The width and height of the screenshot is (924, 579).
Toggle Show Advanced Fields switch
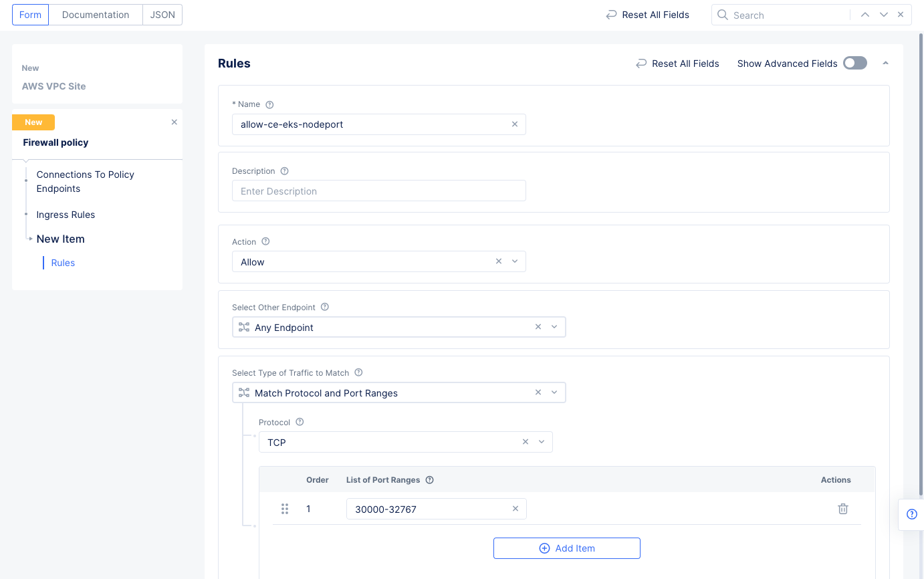[x=854, y=64]
